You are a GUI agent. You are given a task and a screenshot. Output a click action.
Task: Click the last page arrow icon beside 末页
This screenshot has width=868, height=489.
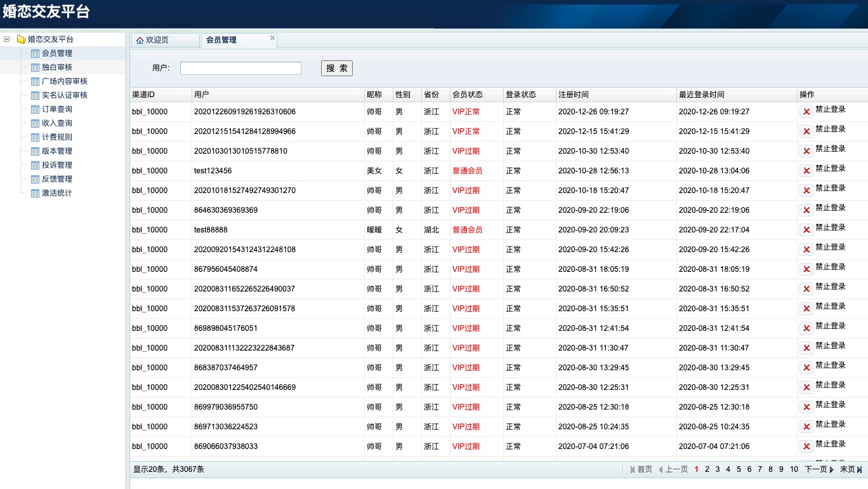860,470
